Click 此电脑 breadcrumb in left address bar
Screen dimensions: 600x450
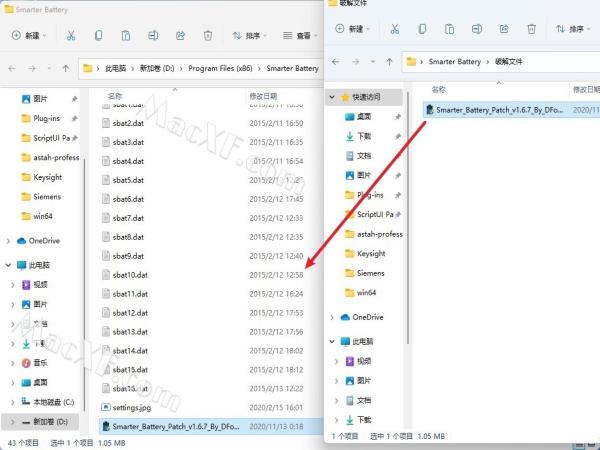pyautogui.click(x=116, y=68)
